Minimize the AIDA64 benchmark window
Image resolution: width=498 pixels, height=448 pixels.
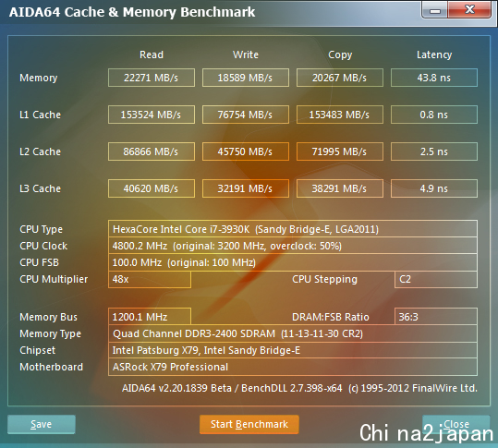tap(435, 10)
